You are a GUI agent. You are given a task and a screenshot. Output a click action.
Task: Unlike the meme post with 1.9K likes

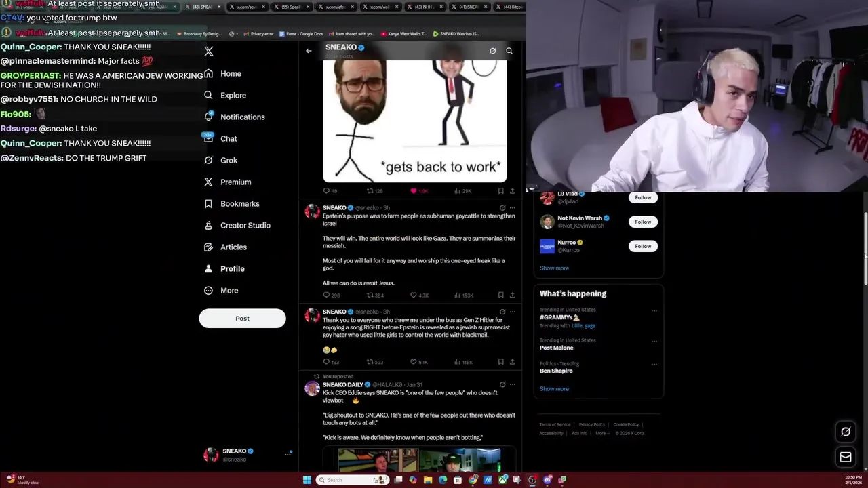tap(419, 191)
